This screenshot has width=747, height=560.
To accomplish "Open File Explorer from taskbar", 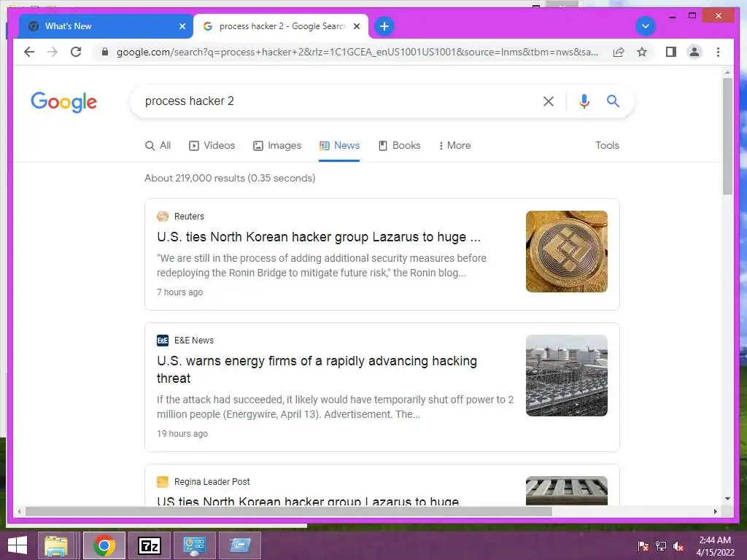I will pyautogui.click(x=55, y=545).
